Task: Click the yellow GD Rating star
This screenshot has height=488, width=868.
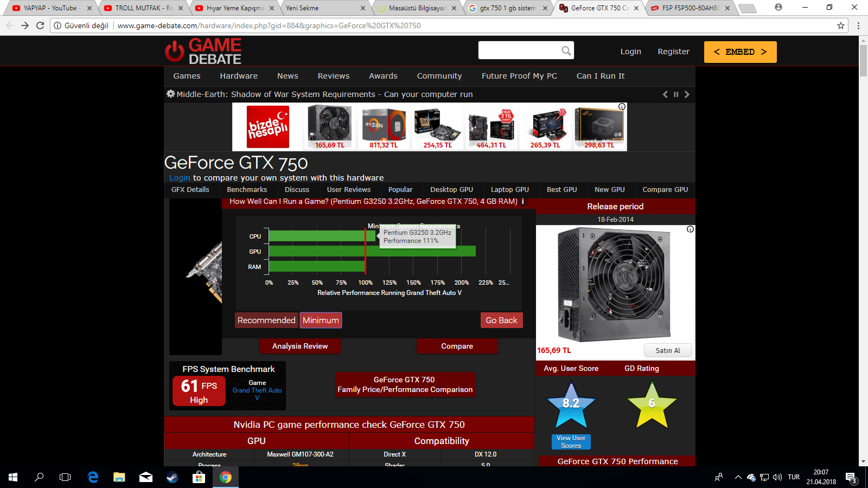Action: coord(652,404)
